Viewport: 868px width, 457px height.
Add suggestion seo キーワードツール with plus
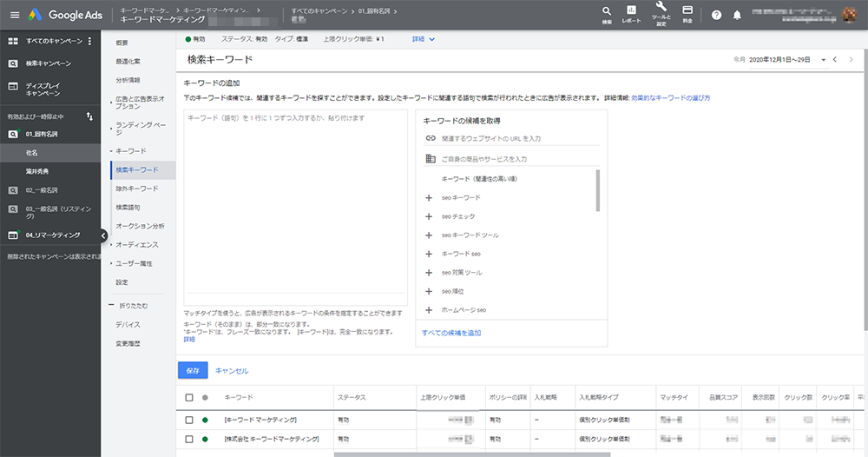[429, 235]
